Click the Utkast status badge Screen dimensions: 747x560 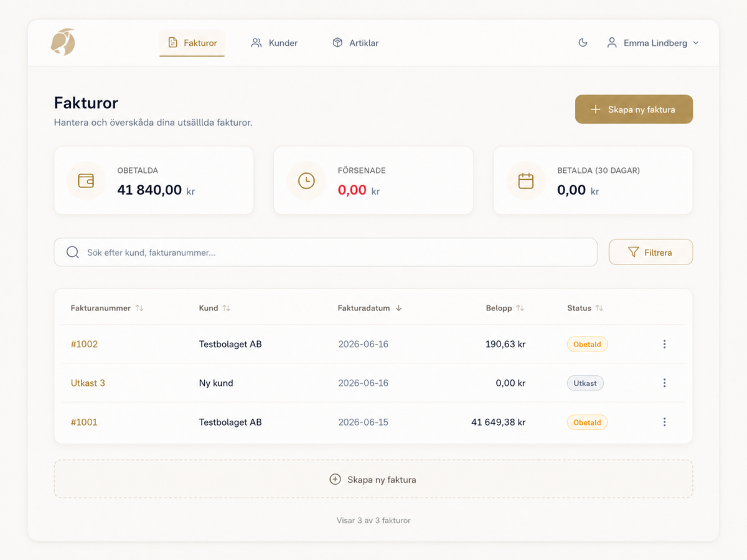585,383
